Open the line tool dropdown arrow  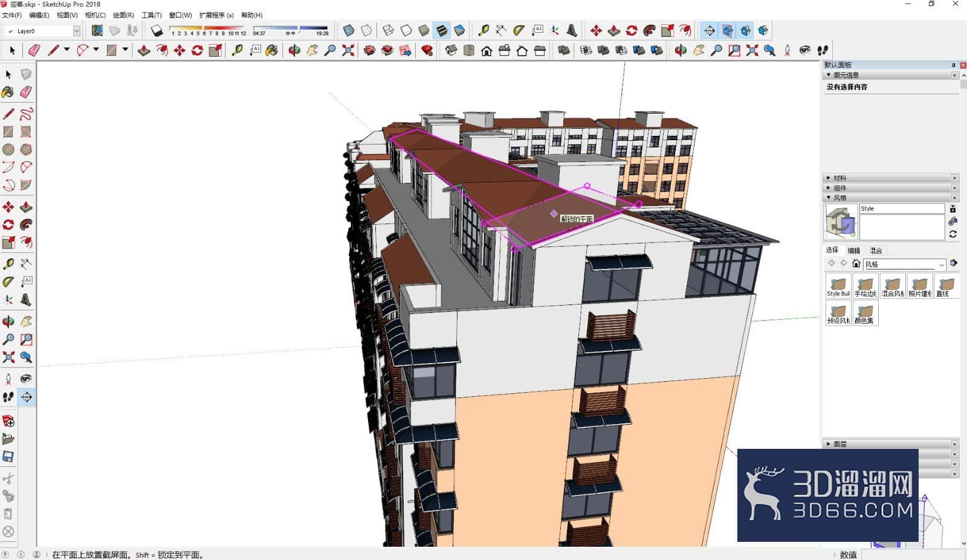pyautogui.click(x=66, y=50)
